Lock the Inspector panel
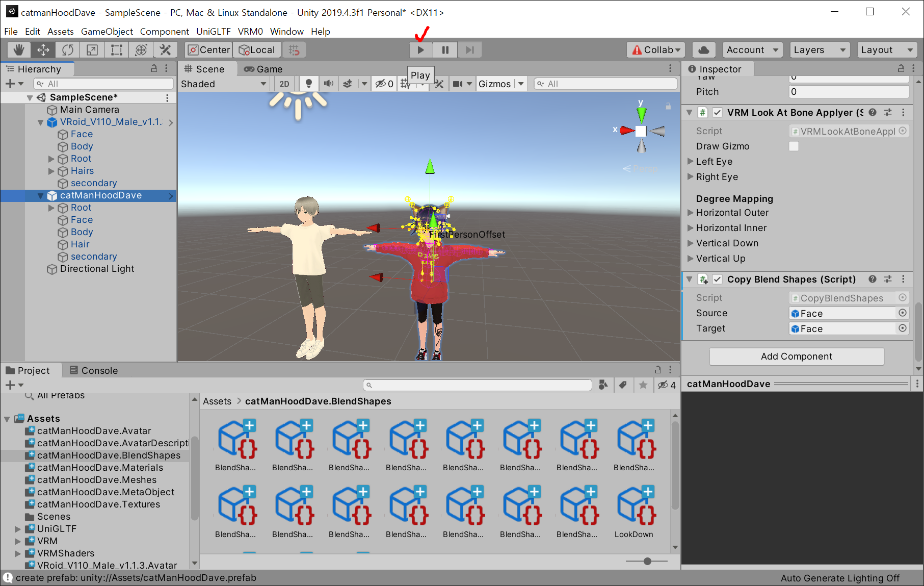Screen dimensions: 924x586 (x=901, y=68)
